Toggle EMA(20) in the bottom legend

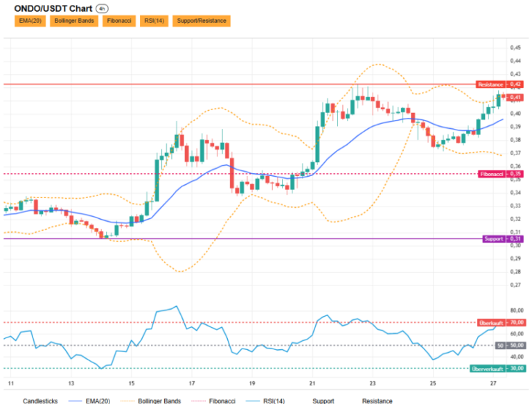[89, 401]
